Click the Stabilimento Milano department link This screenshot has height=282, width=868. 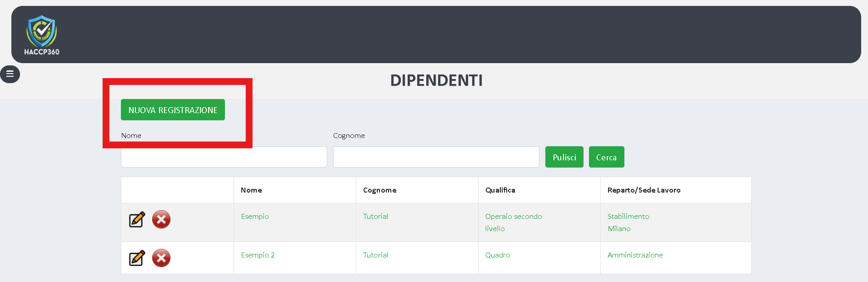pyautogui.click(x=628, y=222)
